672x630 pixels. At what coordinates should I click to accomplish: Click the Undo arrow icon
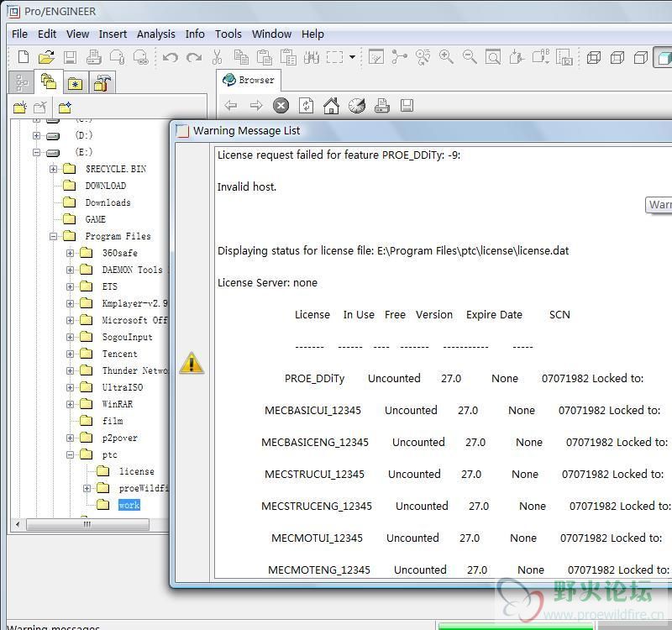tap(171, 57)
